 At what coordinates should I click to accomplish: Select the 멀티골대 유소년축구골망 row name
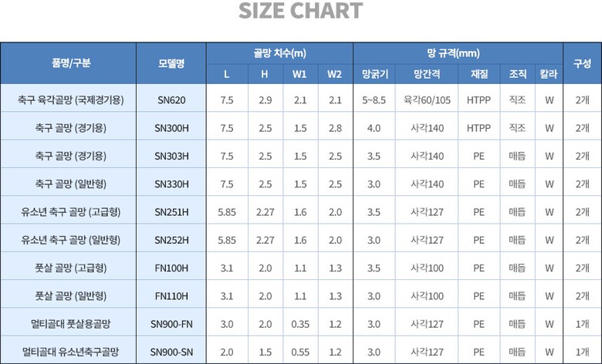coord(71,352)
